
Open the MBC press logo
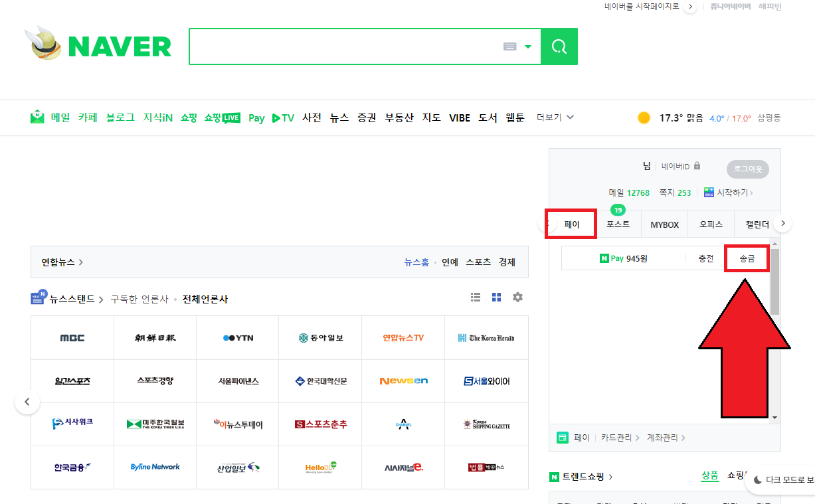point(72,338)
